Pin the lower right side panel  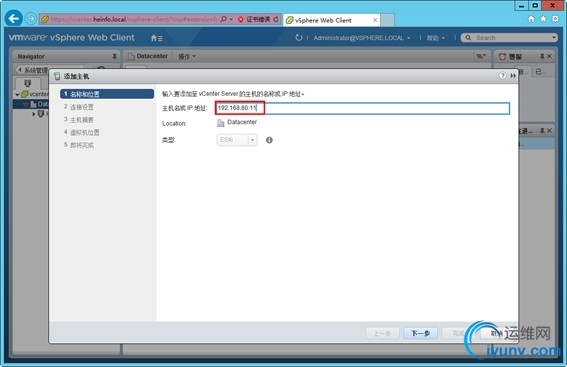pyautogui.click(x=542, y=131)
